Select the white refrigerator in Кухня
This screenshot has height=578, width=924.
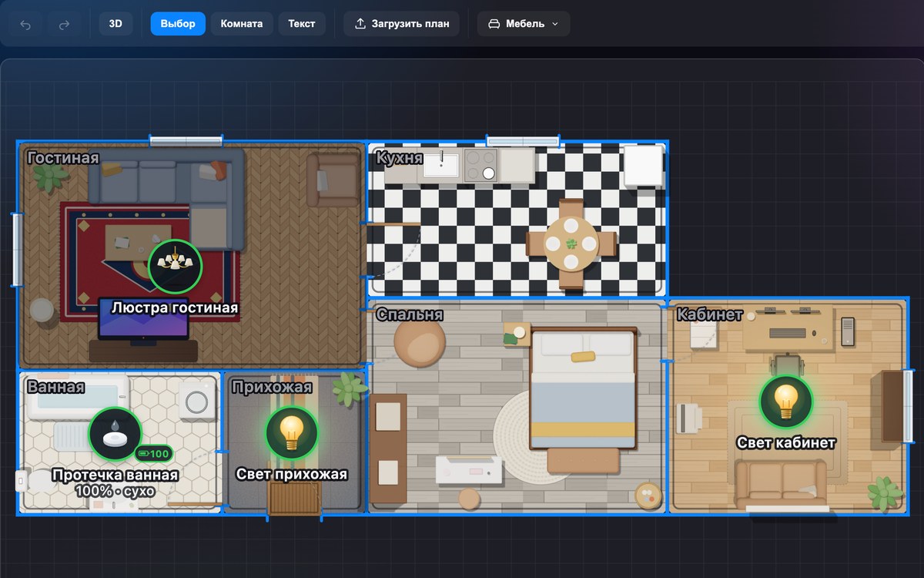point(643,165)
